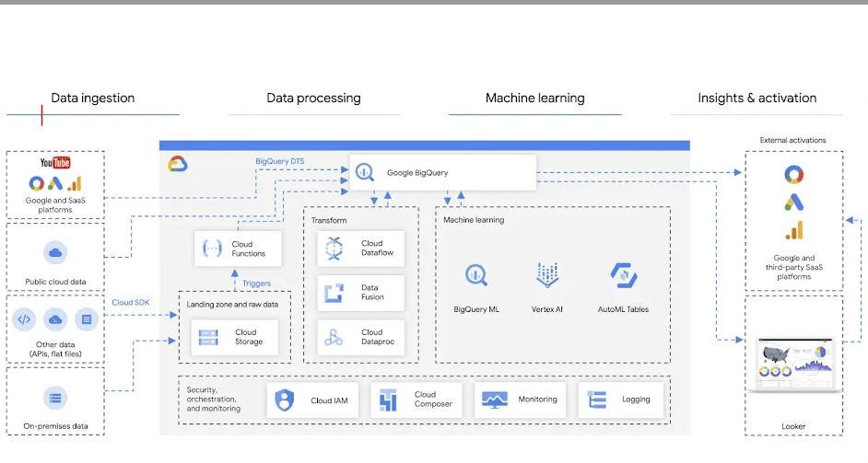Click the Cloud Composer label
868x463 pixels.
pos(433,399)
